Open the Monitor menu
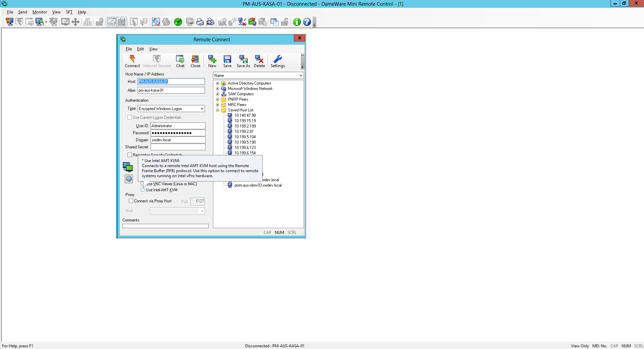644x349 pixels. (x=40, y=12)
